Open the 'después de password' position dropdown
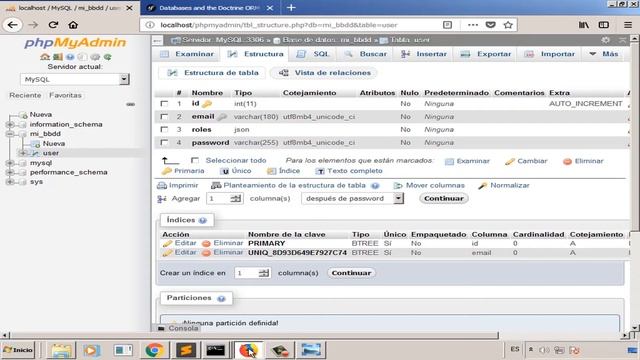Screen dimensions: 640x360 352,198
